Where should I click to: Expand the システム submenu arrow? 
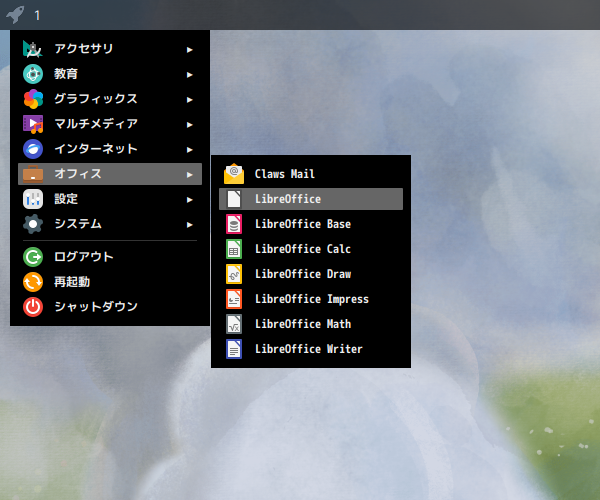pos(189,225)
